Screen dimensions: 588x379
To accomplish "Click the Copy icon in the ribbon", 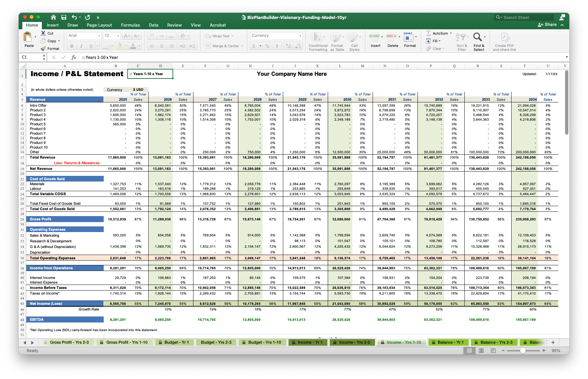I will point(43,41).
